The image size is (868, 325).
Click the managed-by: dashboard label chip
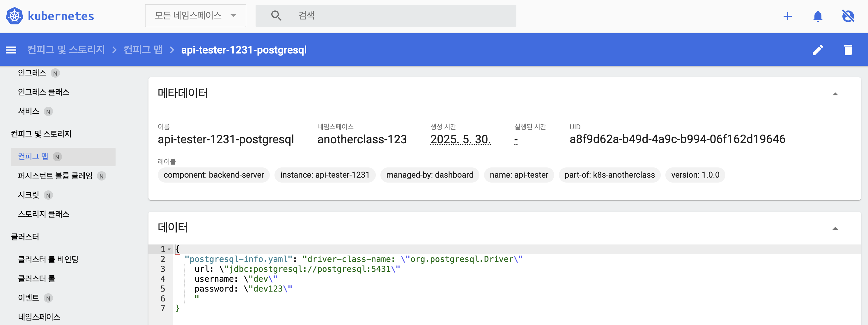(430, 175)
